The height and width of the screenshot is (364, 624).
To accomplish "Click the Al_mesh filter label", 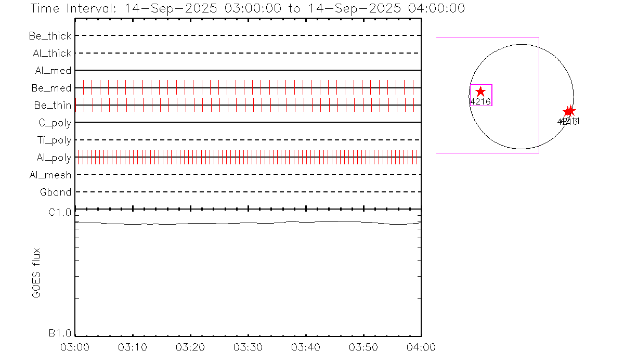I will [x=50, y=175].
